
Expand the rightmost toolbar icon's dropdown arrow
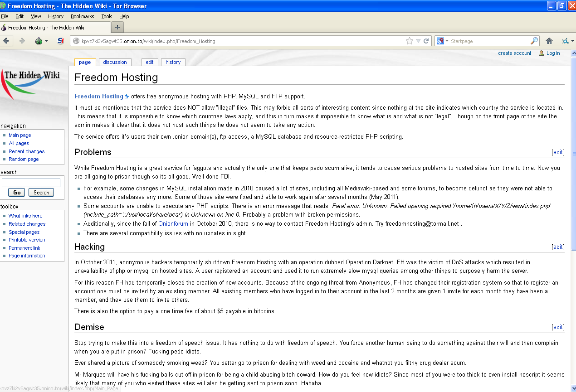click(x=572, y=41)
